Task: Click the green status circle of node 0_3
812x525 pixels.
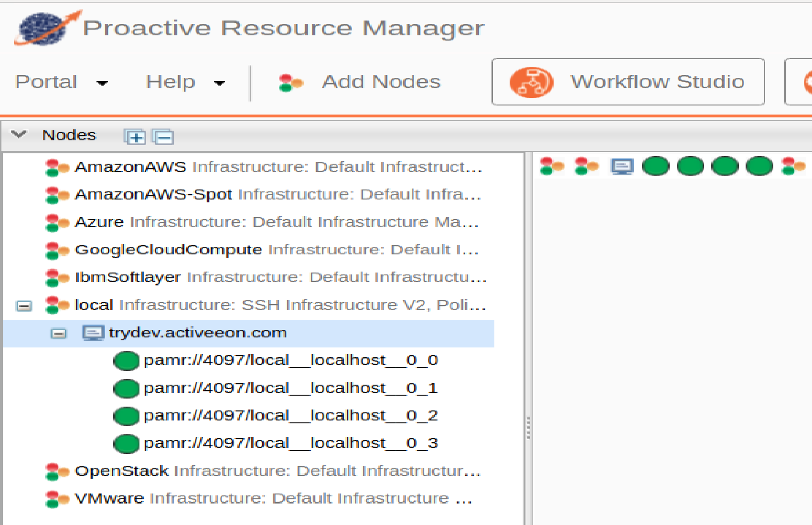Action: click(126, 444)
